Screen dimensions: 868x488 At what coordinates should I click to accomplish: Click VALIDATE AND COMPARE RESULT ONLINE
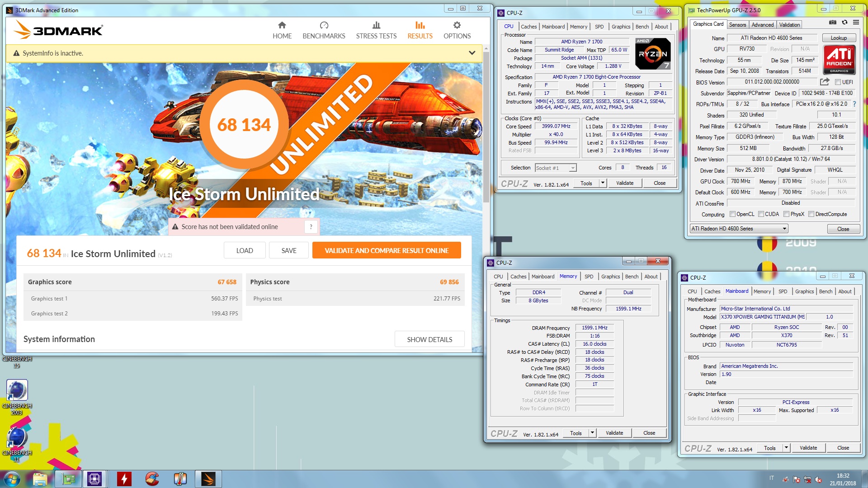point(387,250)
